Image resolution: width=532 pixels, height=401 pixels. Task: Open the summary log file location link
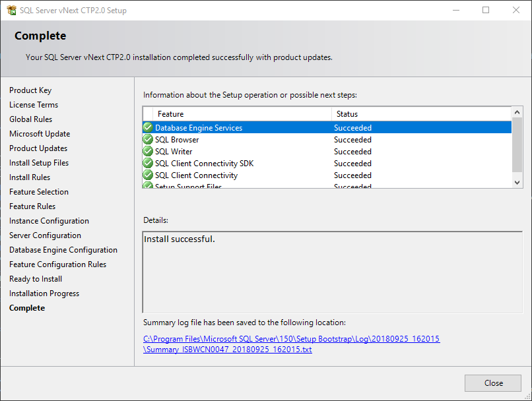click(291, 338)
